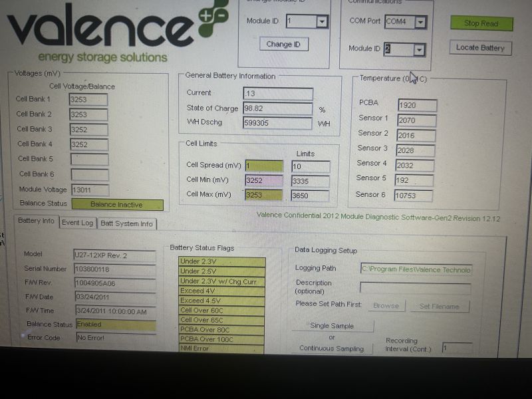Click the PCBA temperature field 1920
This screenshot has height=399, width=532.
[418, 106]
